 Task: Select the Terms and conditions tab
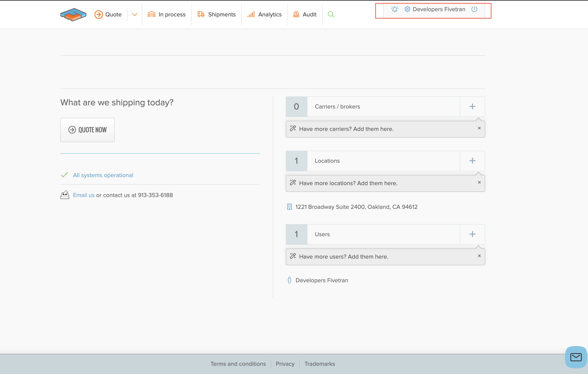coord(238,364)
